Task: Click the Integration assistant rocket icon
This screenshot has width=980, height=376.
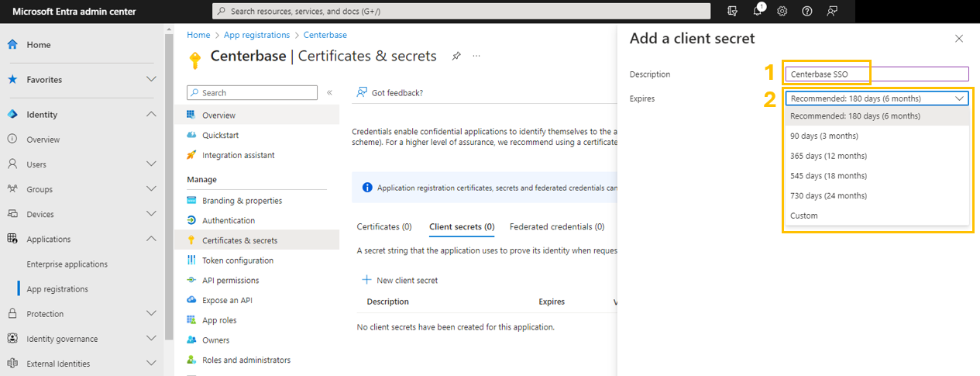Action: (191, 155)
